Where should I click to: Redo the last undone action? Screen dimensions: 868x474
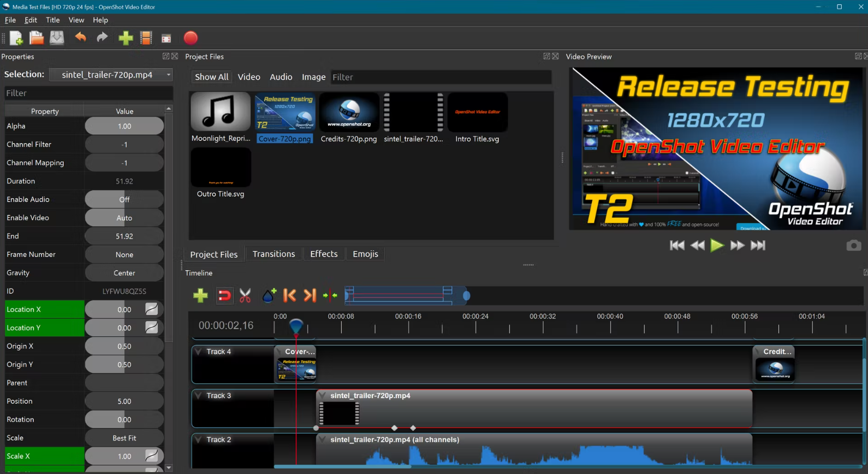[102, 38]
